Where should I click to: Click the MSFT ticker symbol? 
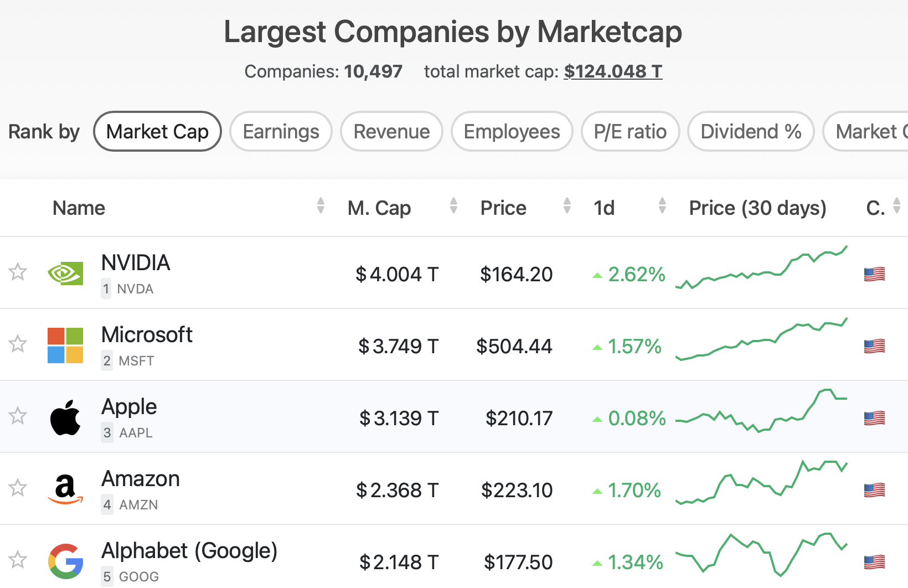point(136,361)
